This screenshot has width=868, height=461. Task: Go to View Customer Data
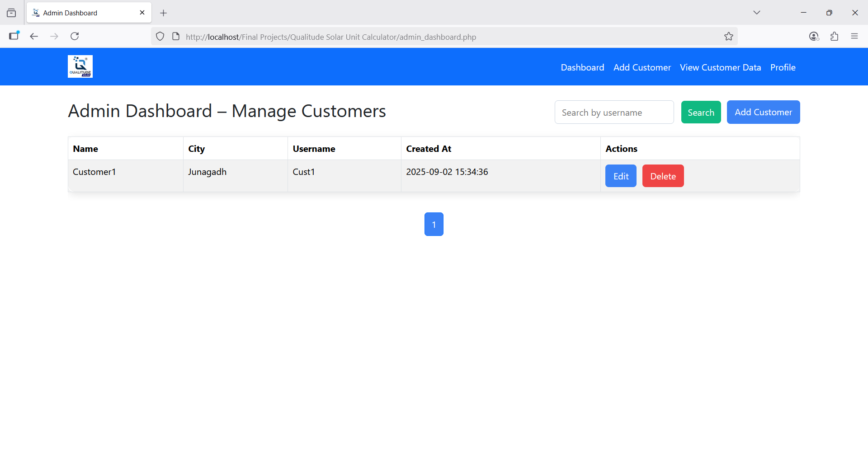(720, 67)
